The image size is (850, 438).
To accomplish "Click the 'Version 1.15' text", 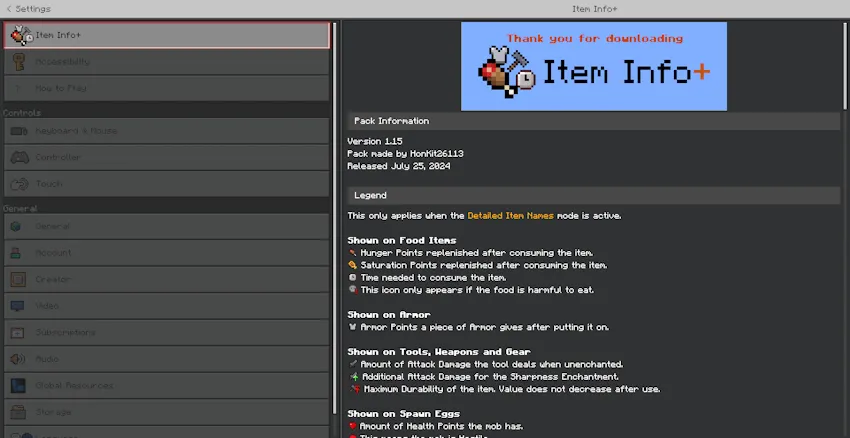I will (375, 141).
